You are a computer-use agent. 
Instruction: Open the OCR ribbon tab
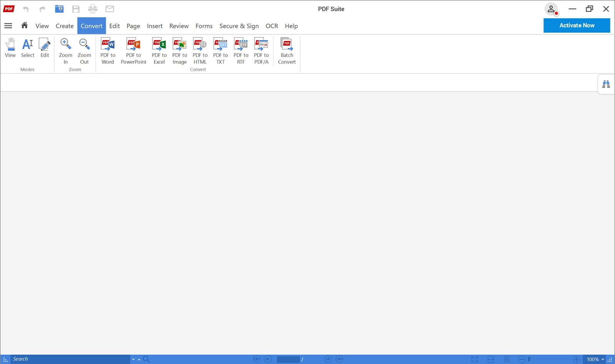click(272, 26)
